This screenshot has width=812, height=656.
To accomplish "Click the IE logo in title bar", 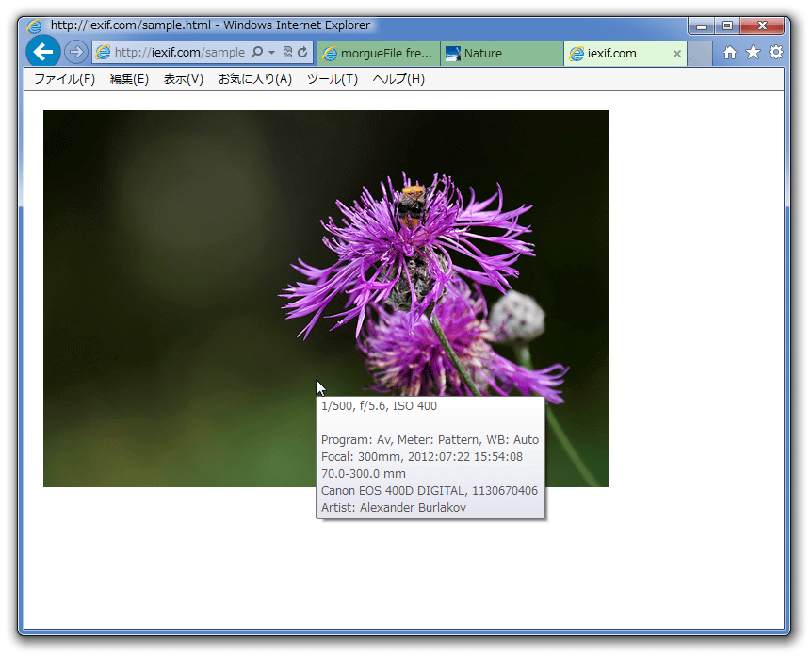I will [x=34, y=25].
